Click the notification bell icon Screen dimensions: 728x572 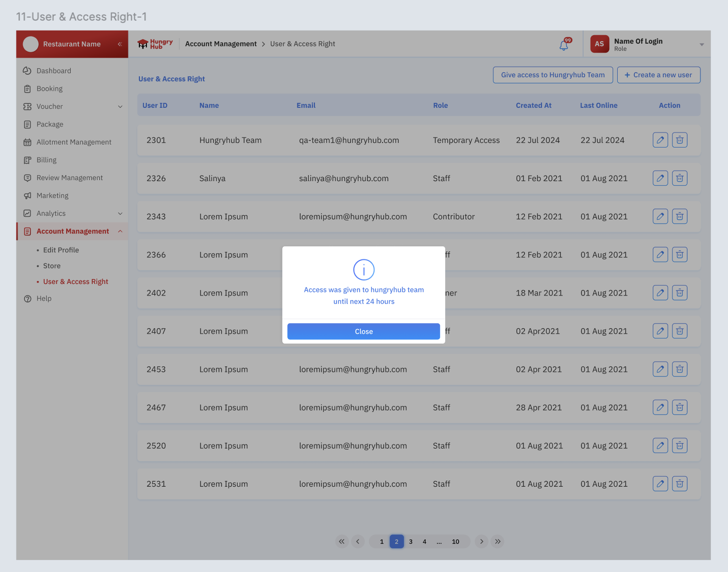[564, 45]
